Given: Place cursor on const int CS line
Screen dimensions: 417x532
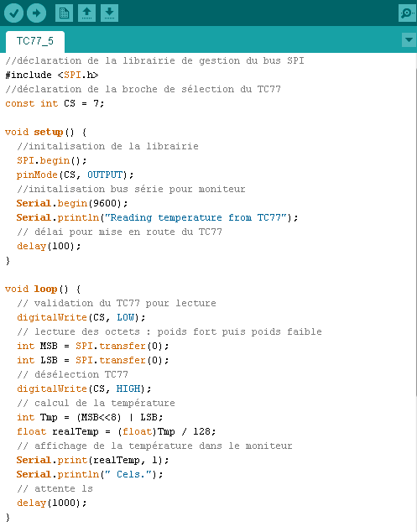Looking at the screenshot, I should (x=55, y=103).
